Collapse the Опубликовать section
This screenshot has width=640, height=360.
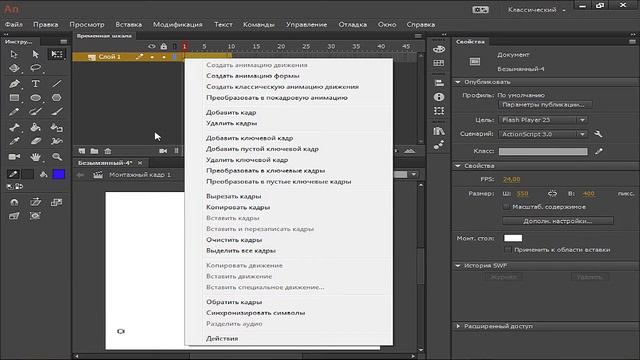(x=458, y=82)
